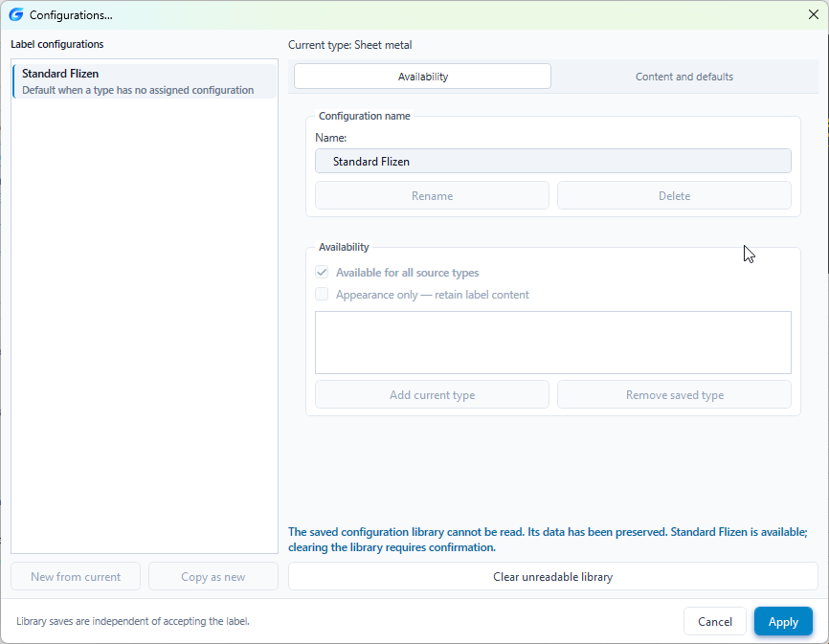Click the 'Label configurations' heading

pos(57,44)
